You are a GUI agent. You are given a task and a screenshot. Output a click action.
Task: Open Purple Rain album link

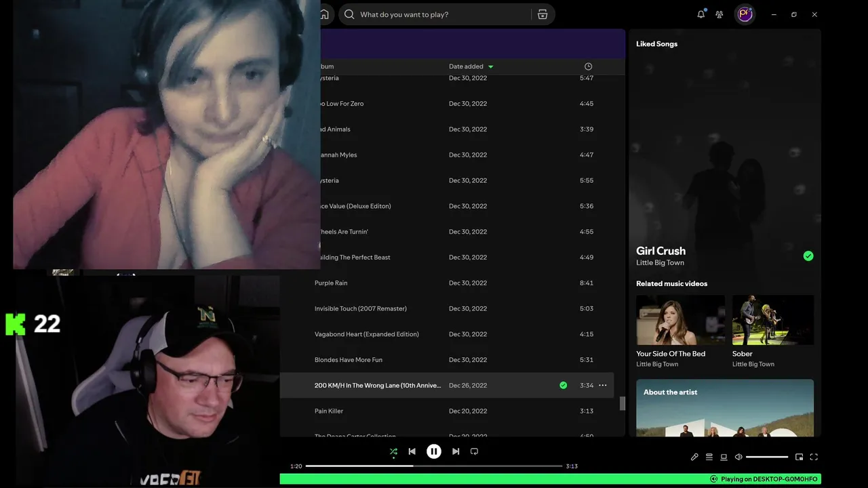[331, 283]
